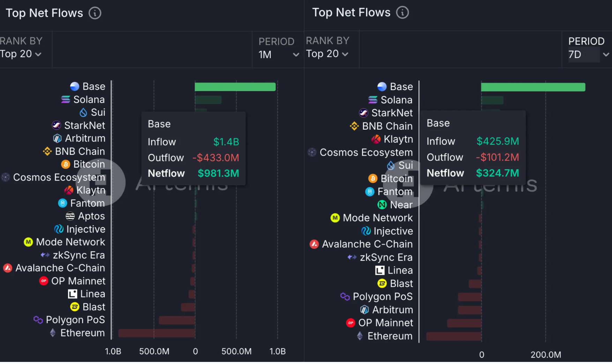Open the 7D period dropdown
This screenshot has width=612, height=364.
[588, 55]
